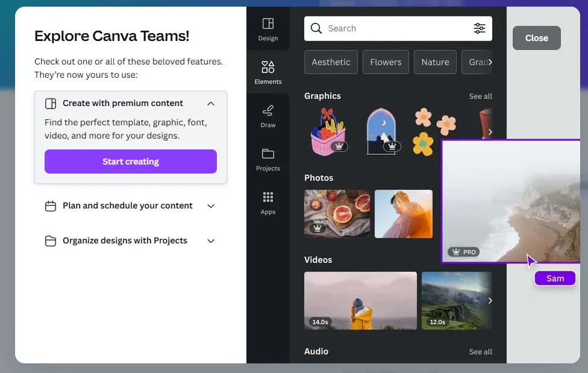Click the PRO crown badge on coastline photo
Screen dimensions: 588x373
pyautogui.click(x=464, y=252)
